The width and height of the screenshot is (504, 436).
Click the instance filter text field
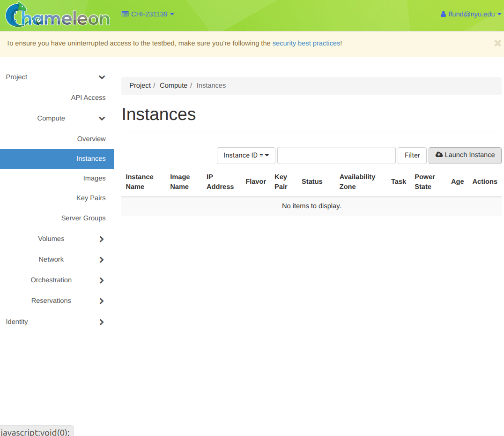pyautogui.click(x=336, y=155)
